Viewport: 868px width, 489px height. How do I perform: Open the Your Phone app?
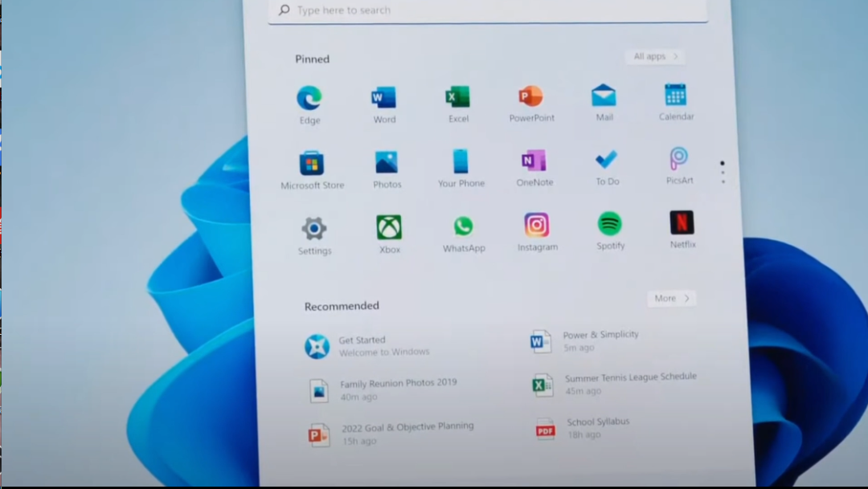click(461, 168)
